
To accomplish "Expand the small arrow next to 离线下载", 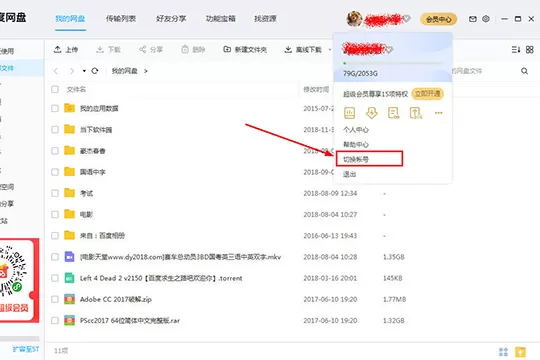I will 330,50.
